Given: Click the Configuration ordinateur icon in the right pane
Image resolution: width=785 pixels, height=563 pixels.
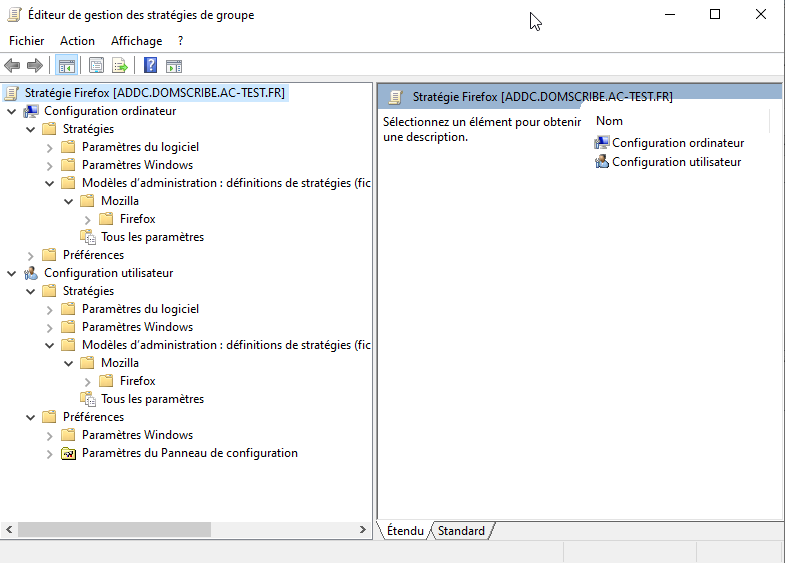Looking at the screenshot, I should pyautogui.click(x=601, y=143).
